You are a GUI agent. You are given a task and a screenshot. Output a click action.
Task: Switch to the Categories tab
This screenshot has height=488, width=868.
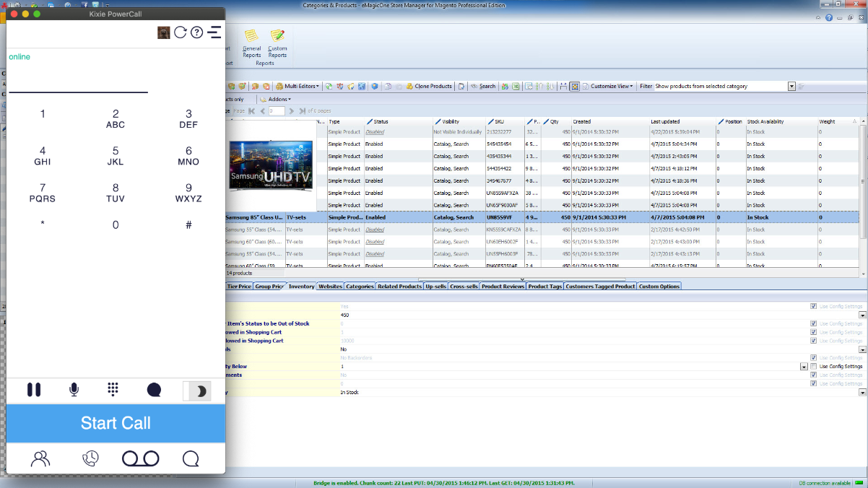click(x=360, y=287)
